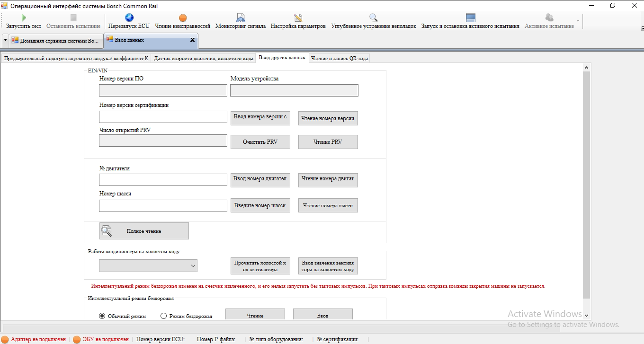644x344 pixels.
Task: Click Чтение номера двигателя button
Action: coord(328,180)
